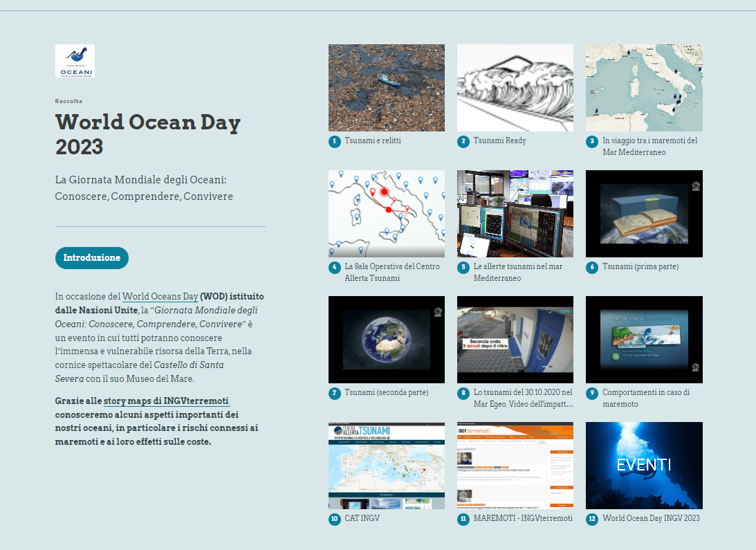Viewport: 756px width, 550px height.
Task: Open the Introduzione button
Action: (x=91, y=258)
